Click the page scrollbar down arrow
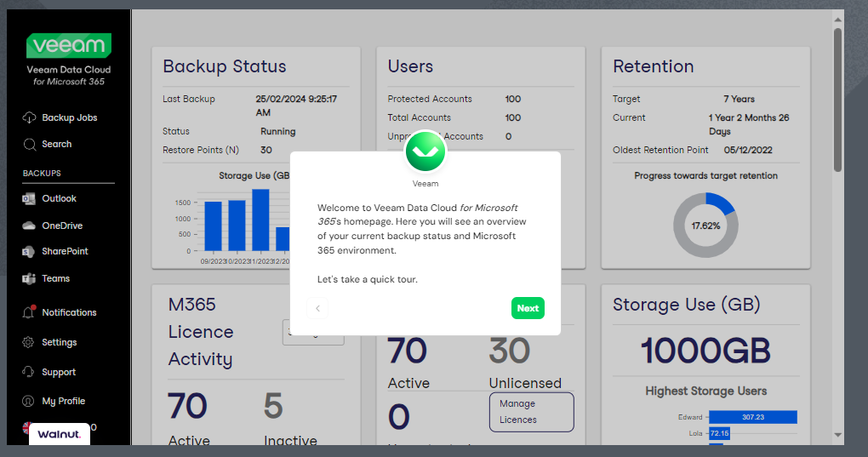The height and width of the screenshot is (457, 868). (837, 435)
